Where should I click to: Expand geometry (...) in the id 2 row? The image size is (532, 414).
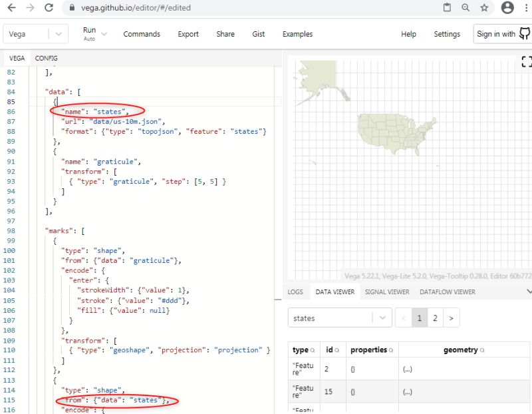click(407, 369)
